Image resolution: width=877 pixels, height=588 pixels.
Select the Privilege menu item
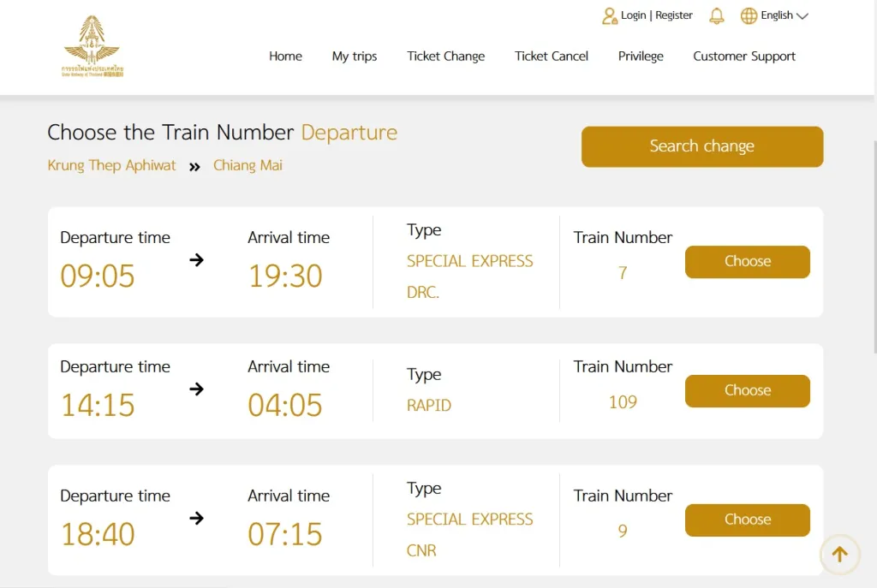[x=641, y=56]
